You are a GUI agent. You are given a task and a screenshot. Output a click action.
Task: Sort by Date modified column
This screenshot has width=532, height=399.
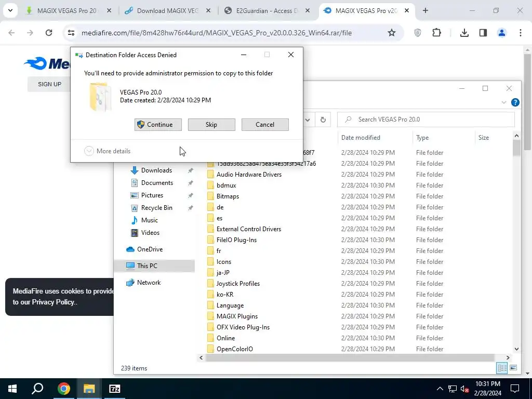(x=361, y=137)
